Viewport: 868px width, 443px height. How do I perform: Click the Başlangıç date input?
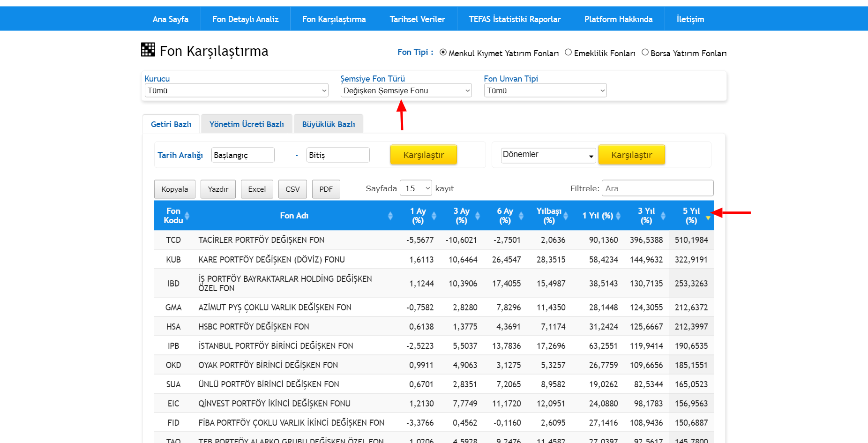(243, 155)
